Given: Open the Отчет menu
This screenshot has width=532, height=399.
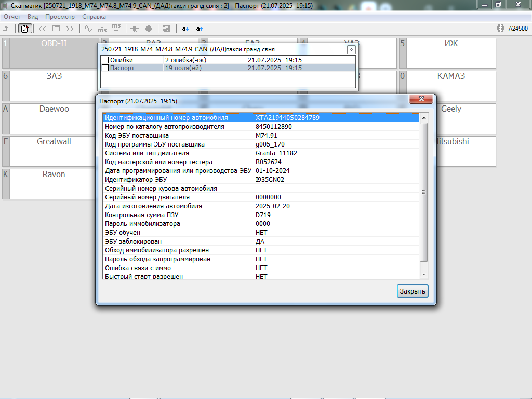Looking at the screenshot, I should pos(12,17).
